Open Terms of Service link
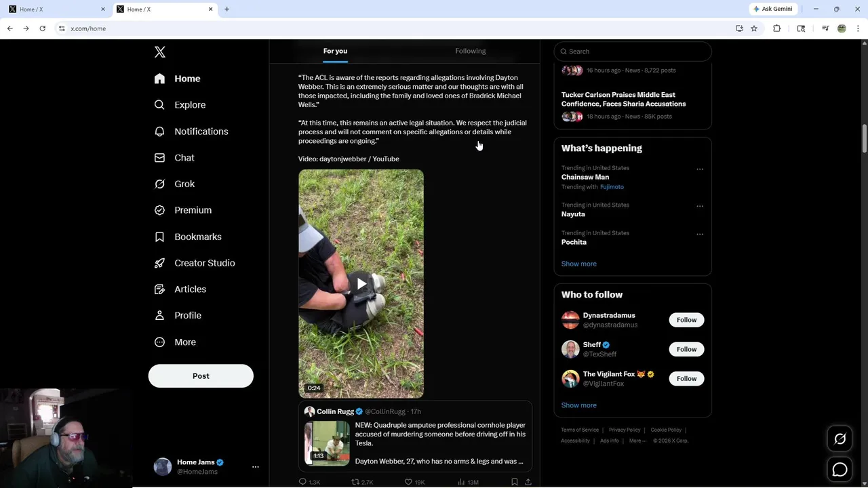Viewport: 868px width, 488px height. click(580, 430)
